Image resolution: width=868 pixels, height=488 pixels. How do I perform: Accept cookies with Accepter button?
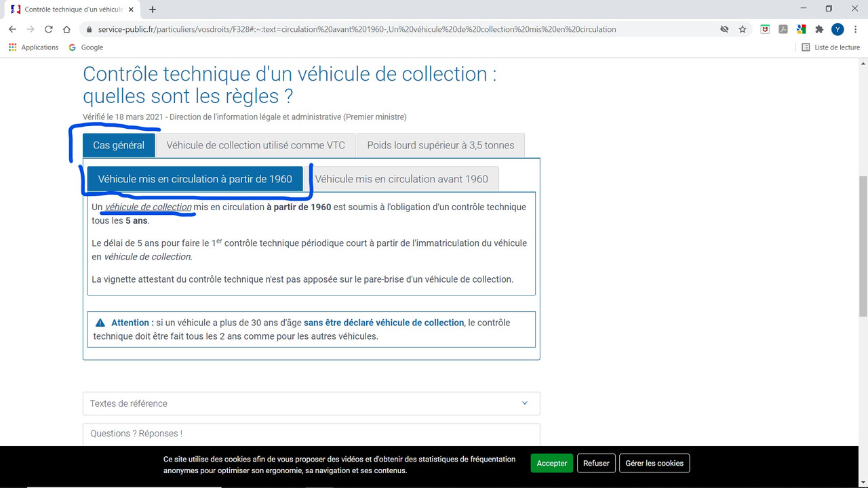point(552,464)
